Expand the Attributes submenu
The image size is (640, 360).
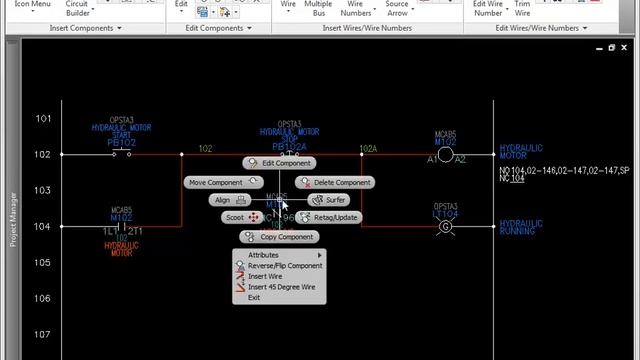pos(279,255)
